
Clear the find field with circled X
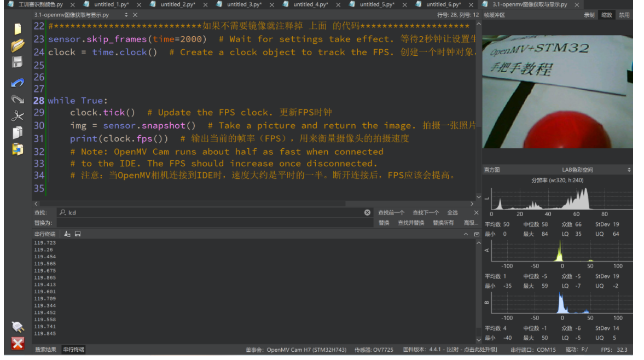[x=367, y=212]
